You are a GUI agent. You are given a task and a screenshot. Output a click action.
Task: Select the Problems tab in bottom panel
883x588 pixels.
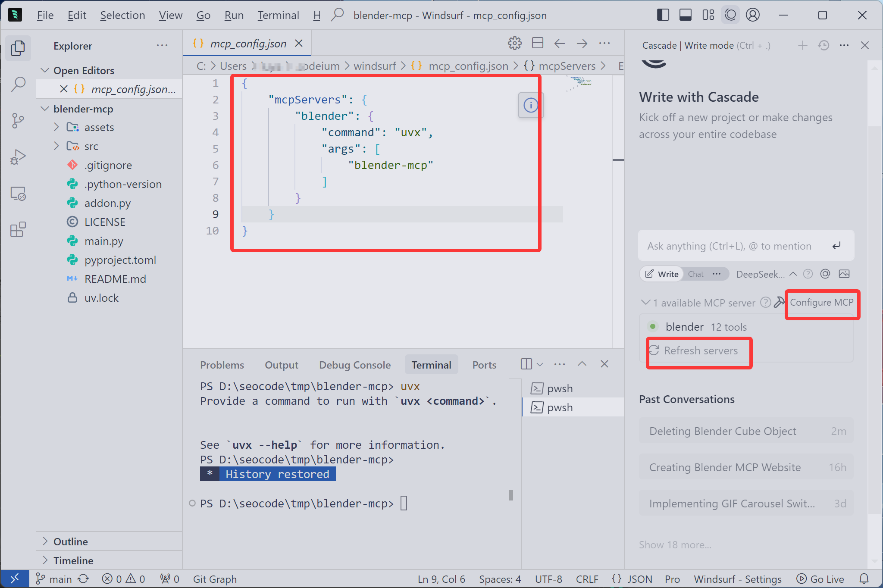221,365
